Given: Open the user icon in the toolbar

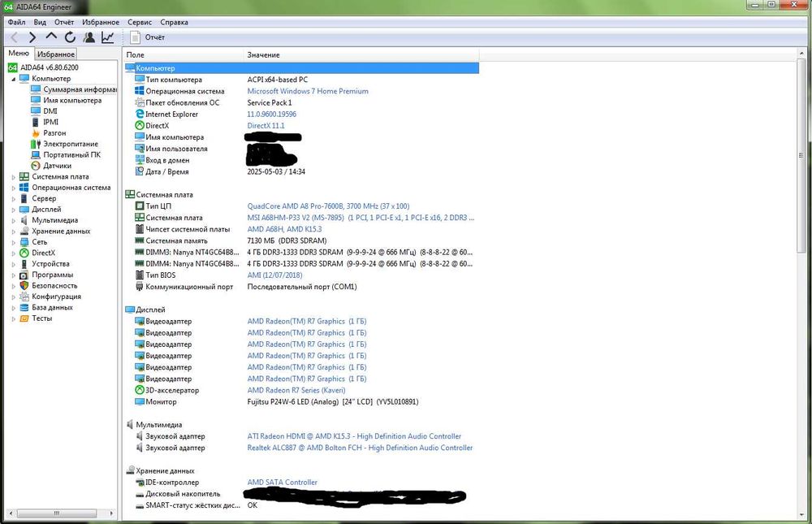Looking at the screenshot, I should (x=89, y=37).
